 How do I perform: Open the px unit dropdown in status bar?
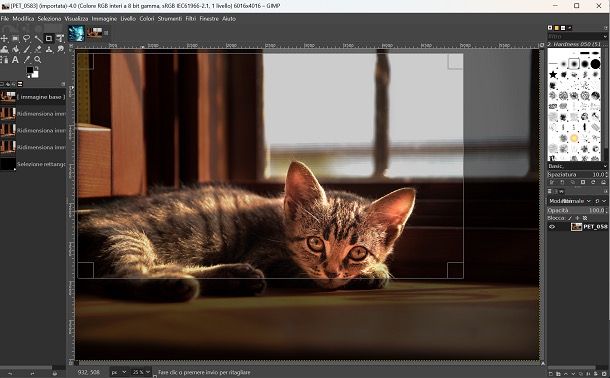coord(118,372)
